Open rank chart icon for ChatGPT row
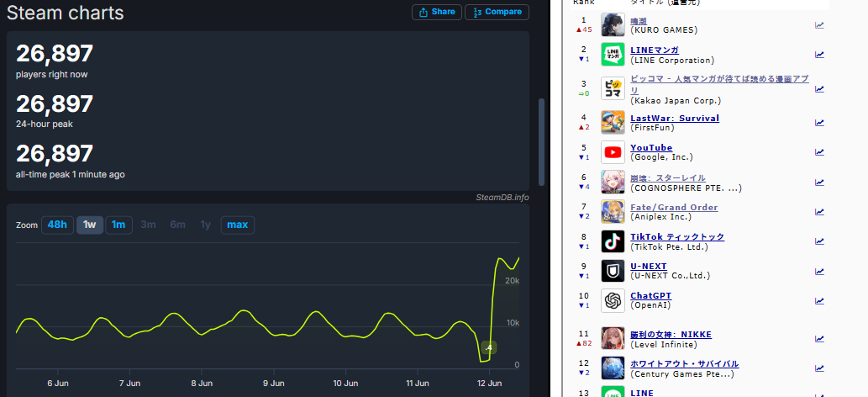This screenshot has width=868, height=397. (819, 300)
